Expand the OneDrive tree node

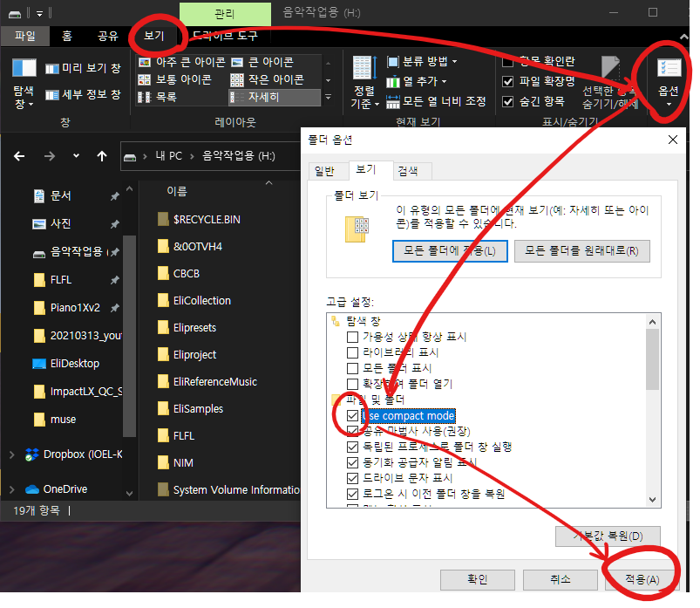click(x=12, y=489)
